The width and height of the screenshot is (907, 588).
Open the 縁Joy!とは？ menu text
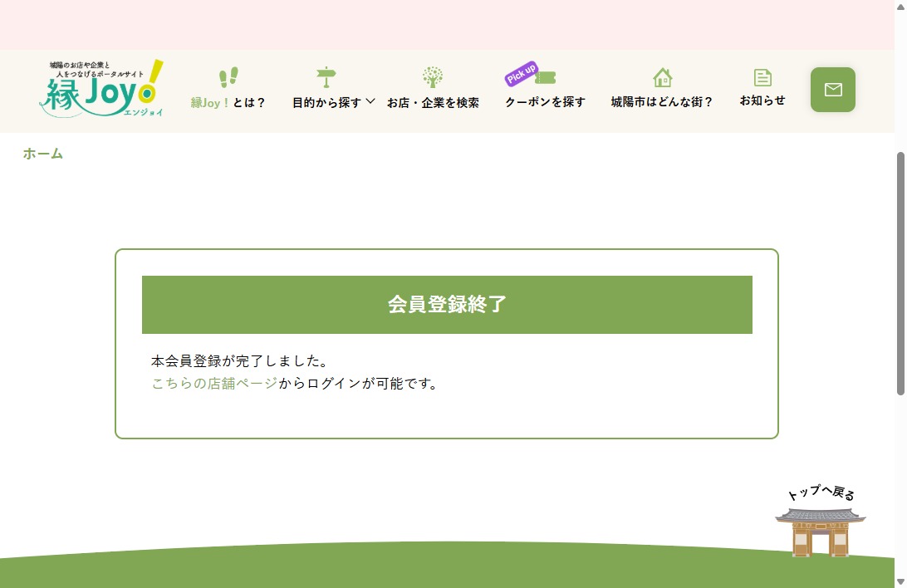tap(228, 103)
